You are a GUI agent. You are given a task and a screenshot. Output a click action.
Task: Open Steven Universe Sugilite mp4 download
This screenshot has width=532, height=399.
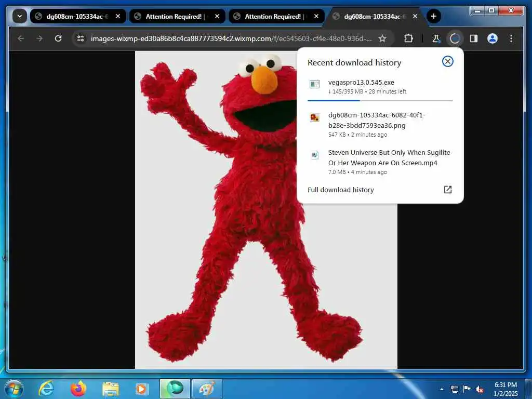pos(380,162)
